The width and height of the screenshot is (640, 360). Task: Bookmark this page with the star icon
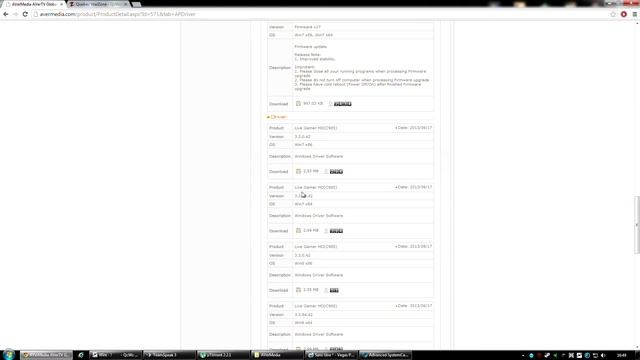(x=613, y=14)
